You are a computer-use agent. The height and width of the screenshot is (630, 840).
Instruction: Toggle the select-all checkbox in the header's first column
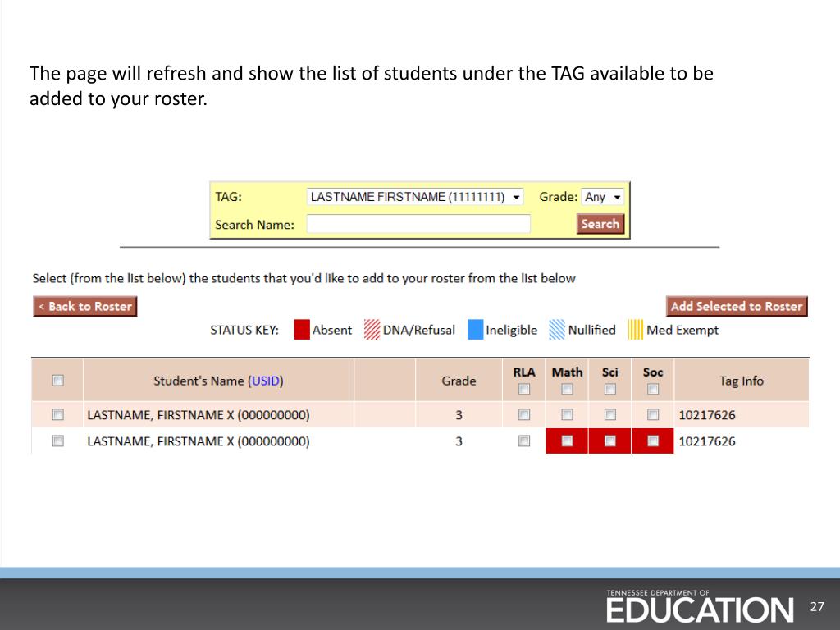pos(58,381)
